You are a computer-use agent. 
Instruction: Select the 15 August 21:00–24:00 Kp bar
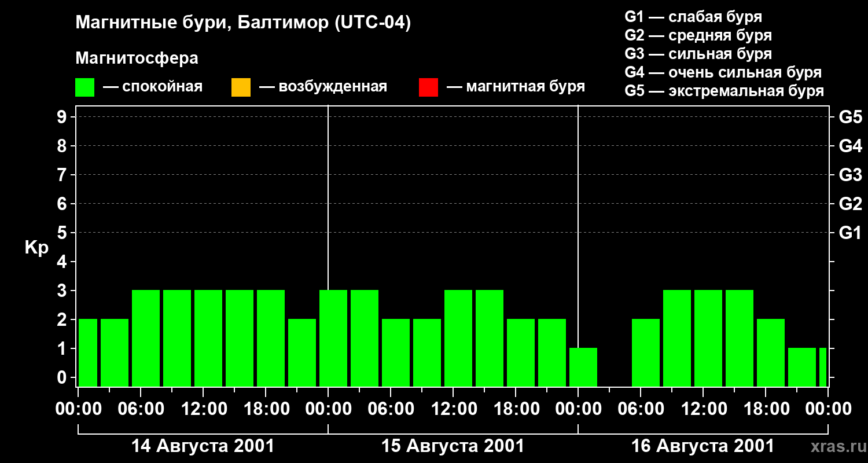[552, 352]
